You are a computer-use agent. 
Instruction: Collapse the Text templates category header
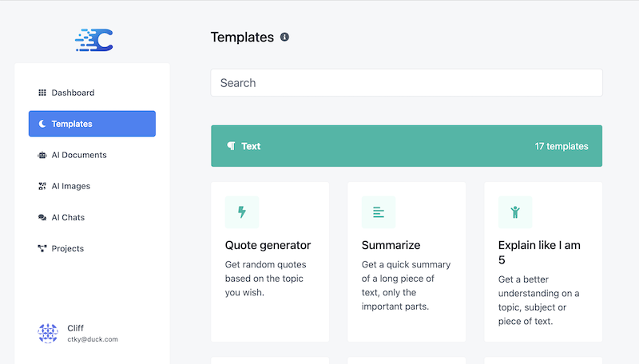(407, 146)
